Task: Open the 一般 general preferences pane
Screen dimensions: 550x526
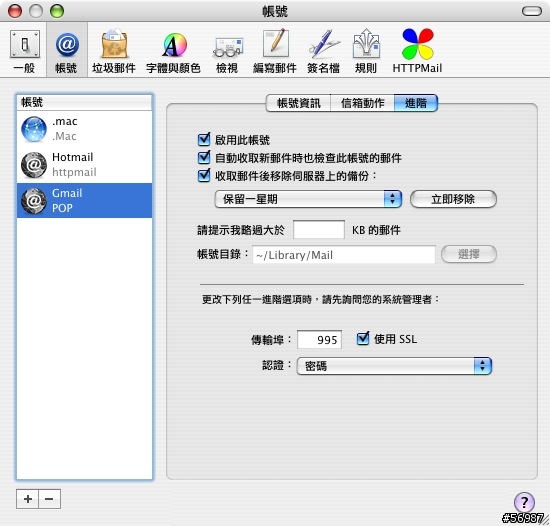Action: click(24, 51)
